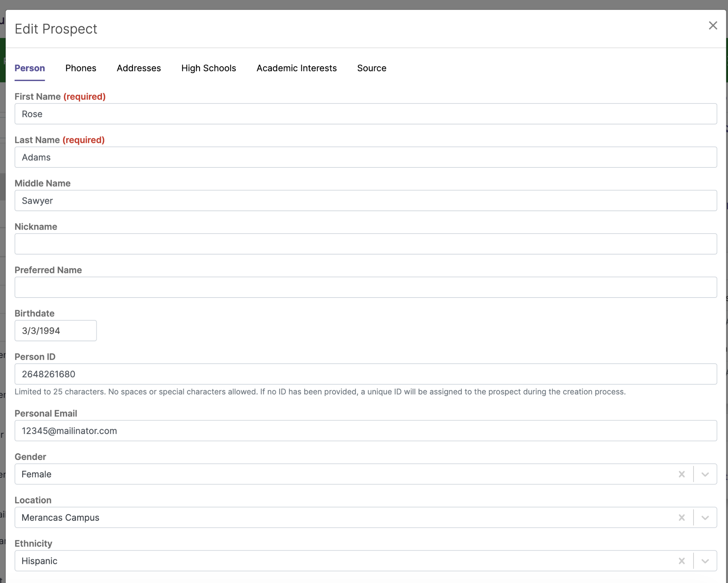Clear the Location selection Merancas Campus
This screenshot has width=728, height=583.
point(681,518)
